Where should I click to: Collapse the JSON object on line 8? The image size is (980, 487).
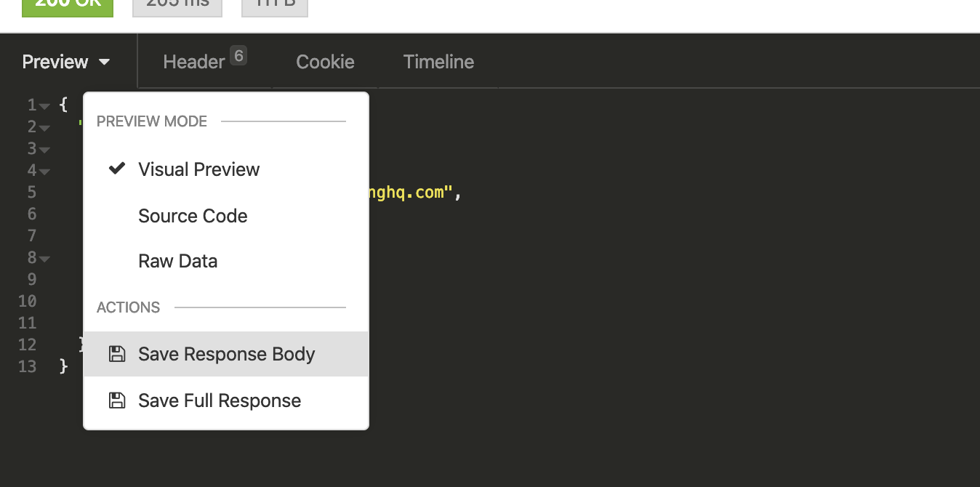pos(44,258)
